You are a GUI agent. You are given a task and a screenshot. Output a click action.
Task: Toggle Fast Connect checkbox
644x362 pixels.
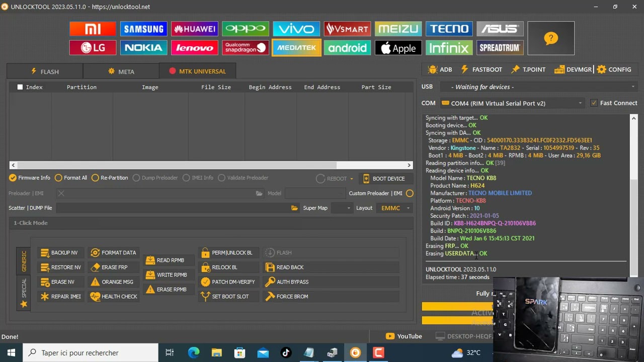(594, 103)
